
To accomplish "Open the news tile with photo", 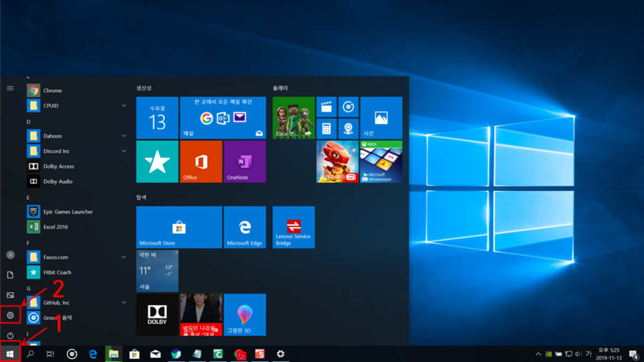I will tap(201, 315).
